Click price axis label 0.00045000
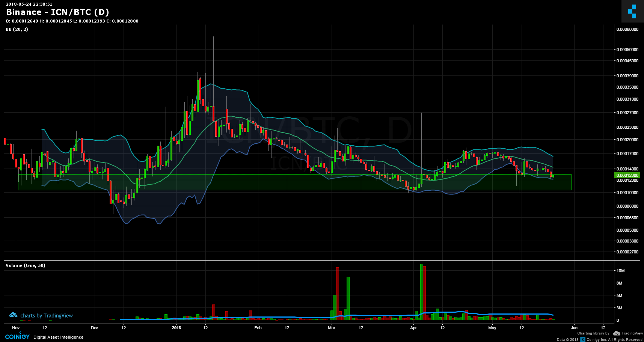The image size is (644, 342). click(627, 61)
